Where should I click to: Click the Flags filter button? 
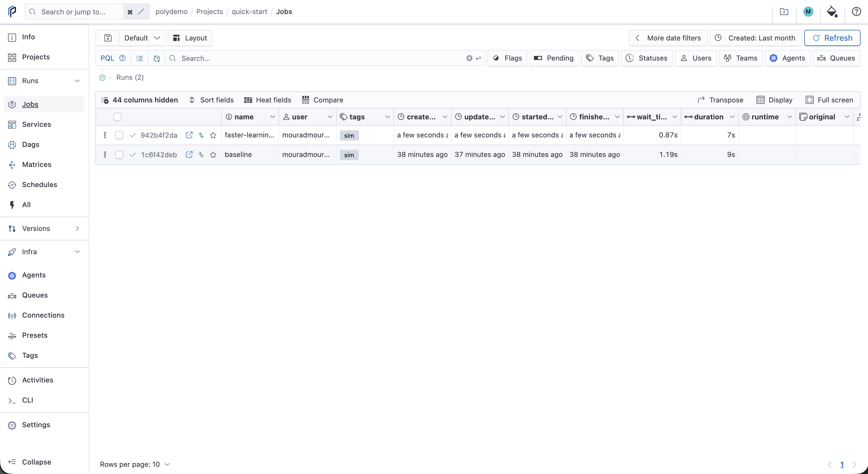(507, 58)
